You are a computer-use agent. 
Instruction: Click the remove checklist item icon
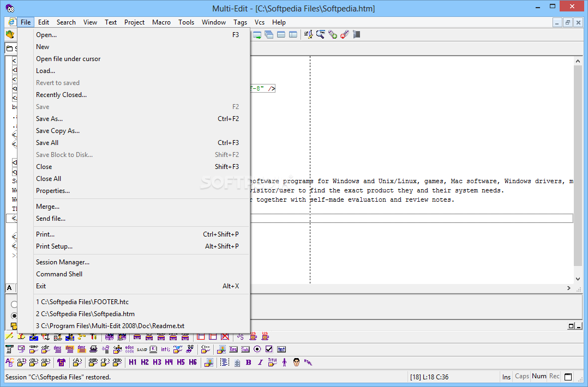pyautogui.click(x=345, y=35)
